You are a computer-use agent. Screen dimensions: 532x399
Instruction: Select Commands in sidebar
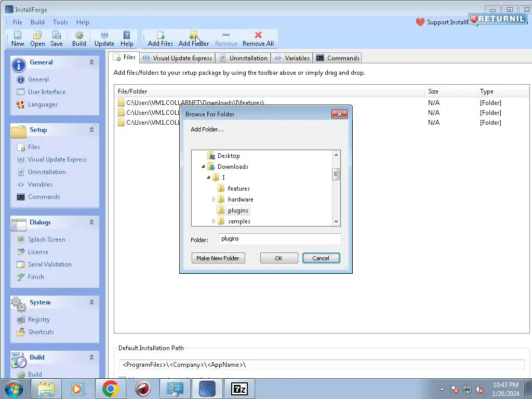(x=44, y=197)
